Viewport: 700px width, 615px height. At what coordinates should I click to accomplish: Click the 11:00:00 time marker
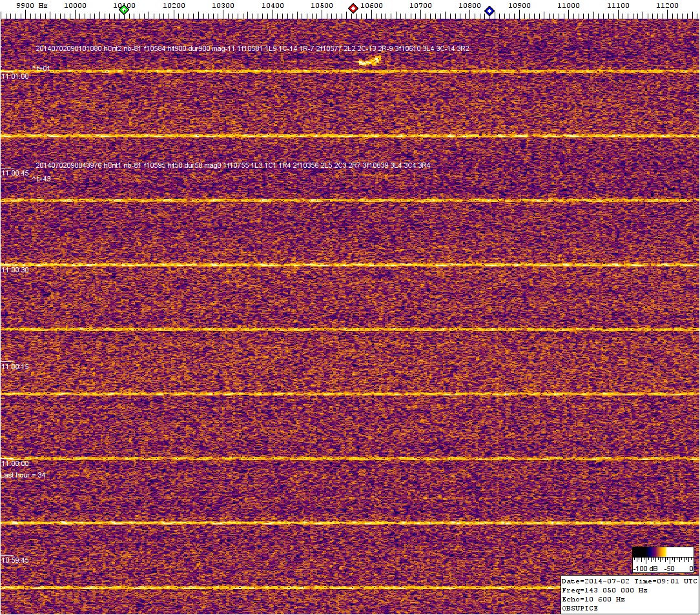click(15, 463)
